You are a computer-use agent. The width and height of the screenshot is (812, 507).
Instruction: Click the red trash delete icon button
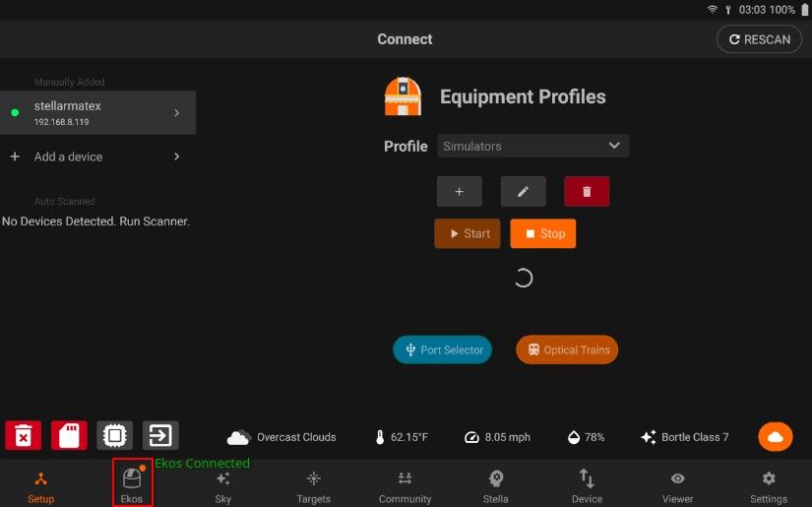coord(24,435)
